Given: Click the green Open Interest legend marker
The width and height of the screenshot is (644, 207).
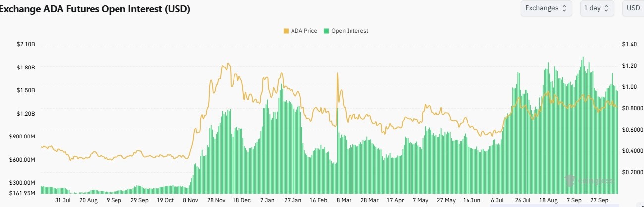Looking at the screenshot, I should pos(326,31).
